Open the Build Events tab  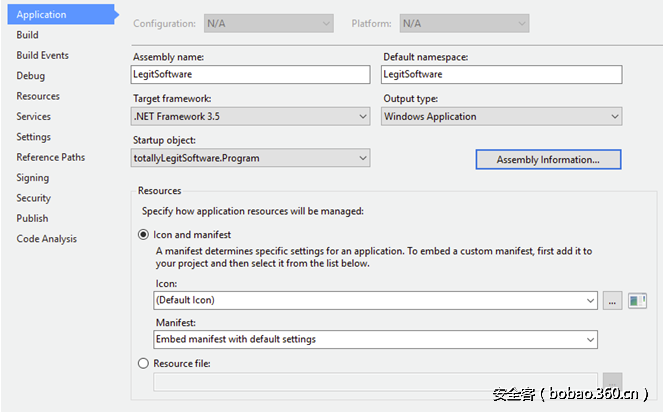[43, 55]
